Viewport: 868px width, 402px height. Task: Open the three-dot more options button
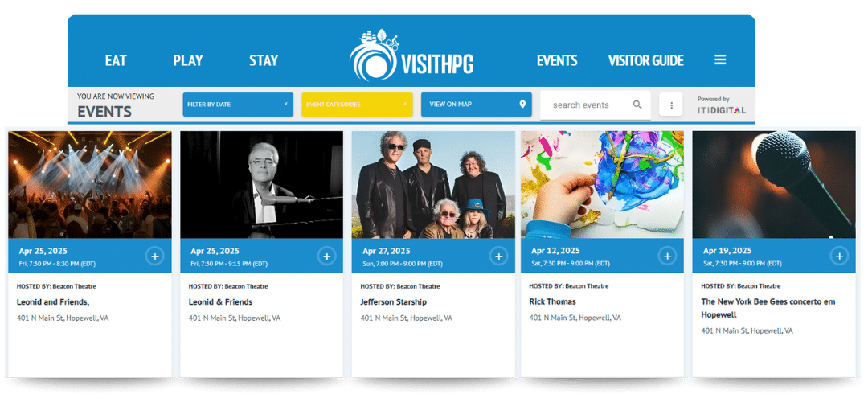671,105
